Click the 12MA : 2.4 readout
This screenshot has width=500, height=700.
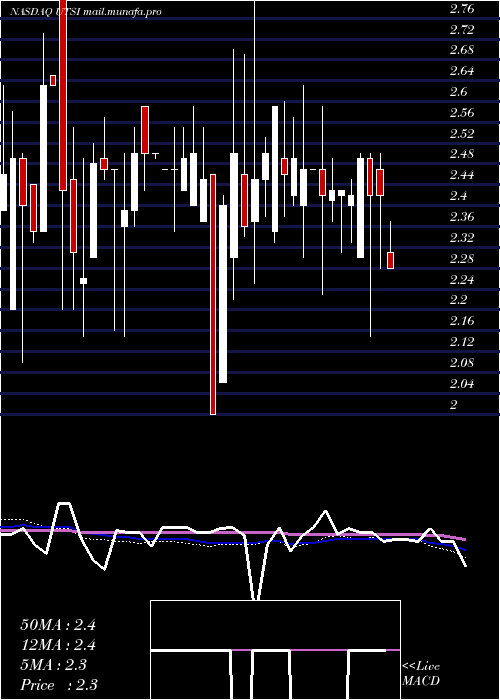coord(58,645)
